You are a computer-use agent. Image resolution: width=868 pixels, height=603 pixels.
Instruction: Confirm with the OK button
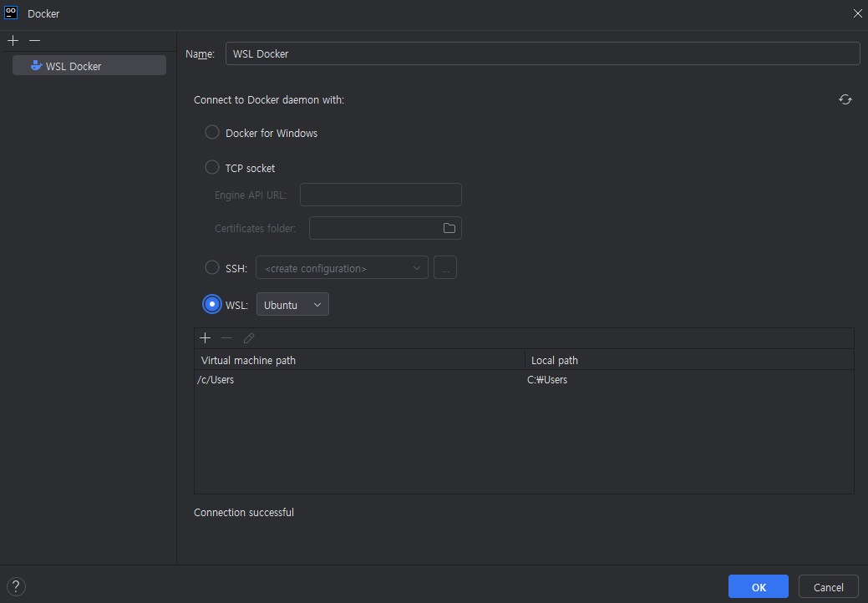click(759, 586)
